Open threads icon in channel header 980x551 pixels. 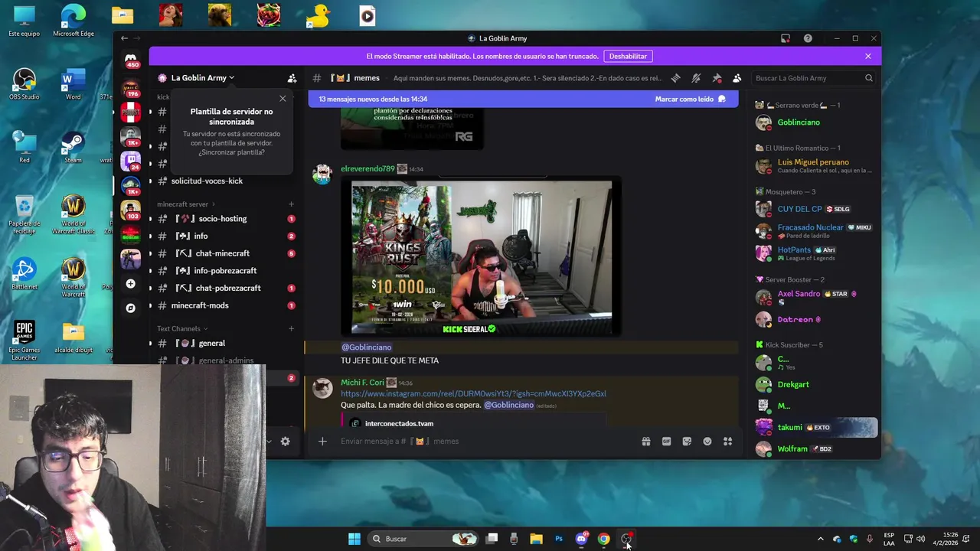pos(675,78)
